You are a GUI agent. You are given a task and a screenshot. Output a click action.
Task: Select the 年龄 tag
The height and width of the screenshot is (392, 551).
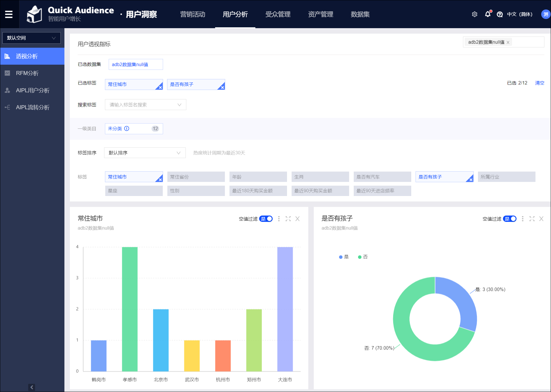tap(258, 177)
